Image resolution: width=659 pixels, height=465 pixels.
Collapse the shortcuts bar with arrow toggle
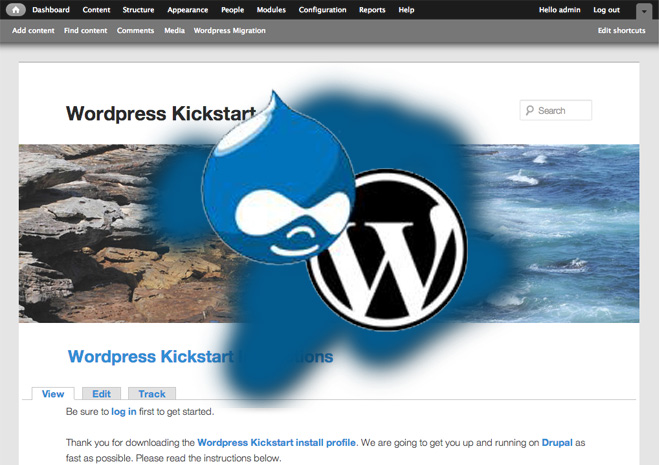click(643, 10)
